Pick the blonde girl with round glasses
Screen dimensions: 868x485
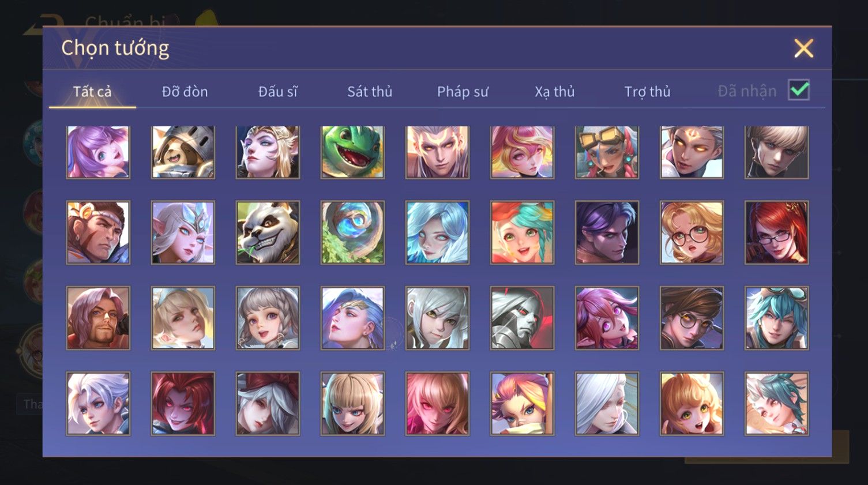coord(692,232)
